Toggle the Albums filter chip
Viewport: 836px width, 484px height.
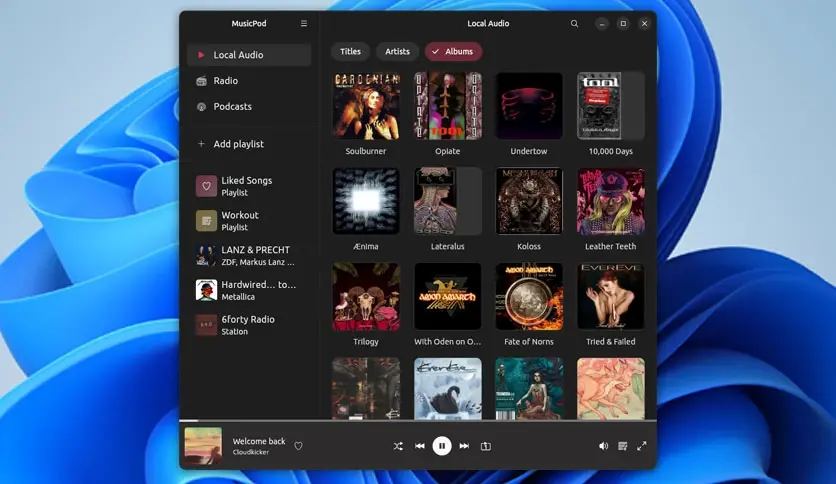pyautogui.click(x=453, y=52)
